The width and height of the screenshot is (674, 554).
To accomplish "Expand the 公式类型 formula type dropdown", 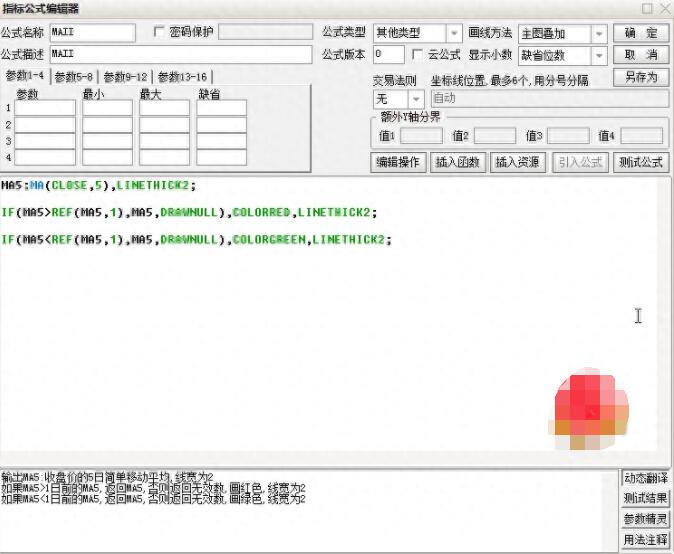I will click(455, 33).
